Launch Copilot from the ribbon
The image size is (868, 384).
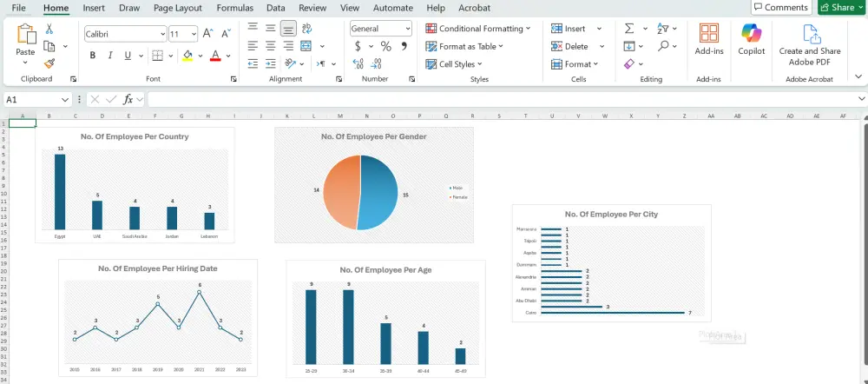751,39
